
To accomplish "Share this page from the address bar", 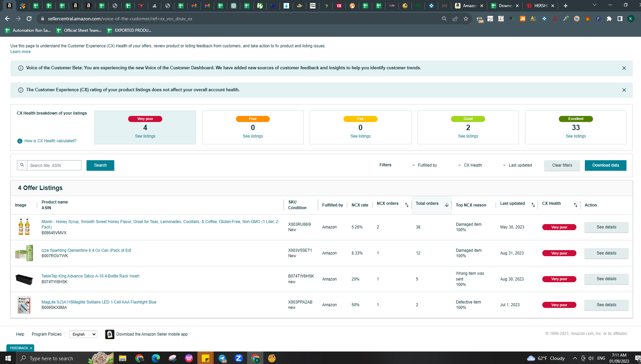I will [455, 19].
